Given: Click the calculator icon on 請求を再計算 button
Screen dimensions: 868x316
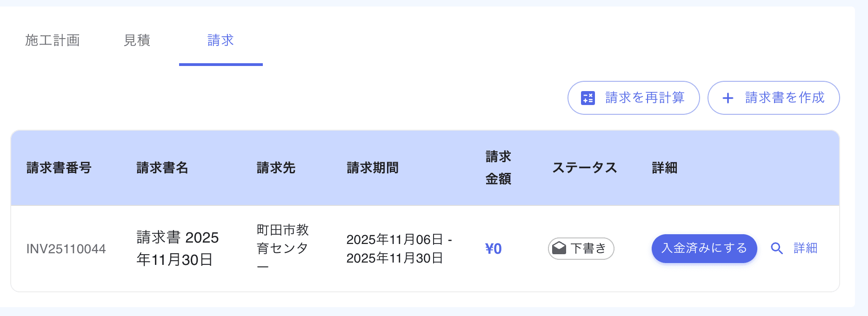Looking at the screenshot, I should pyautogui.click(x=588, y=98).
